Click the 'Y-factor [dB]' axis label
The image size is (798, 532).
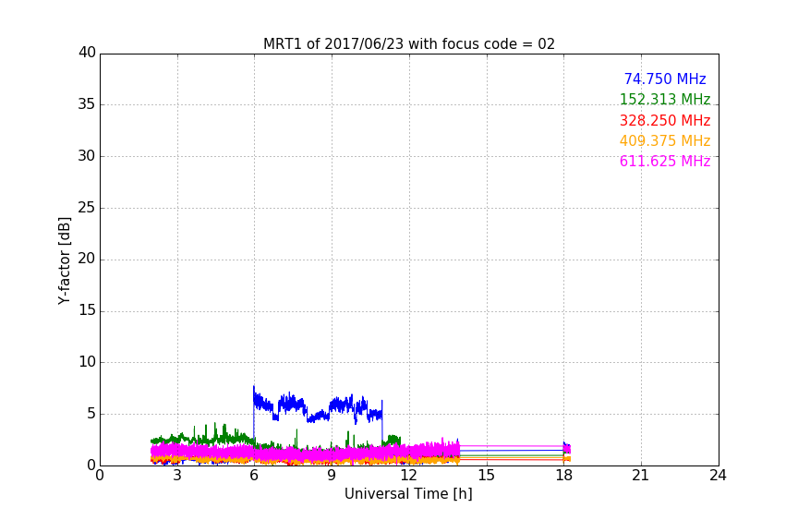(x=64, y=260)
